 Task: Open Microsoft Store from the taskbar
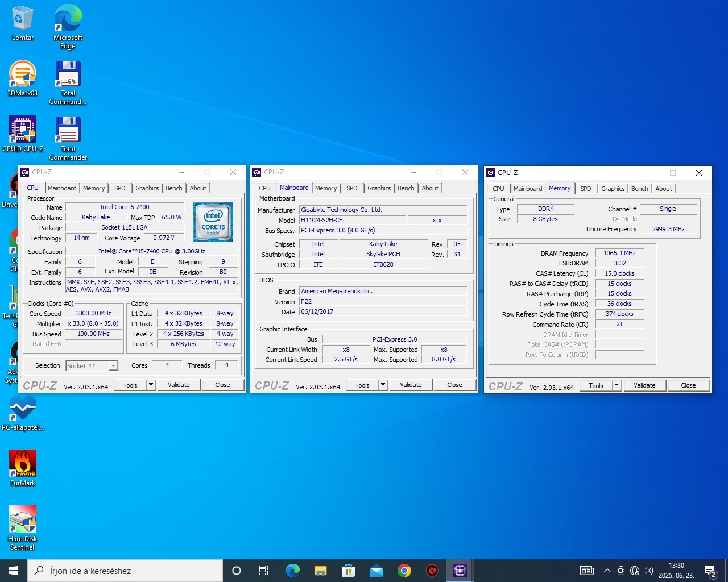tap(348, 571)
